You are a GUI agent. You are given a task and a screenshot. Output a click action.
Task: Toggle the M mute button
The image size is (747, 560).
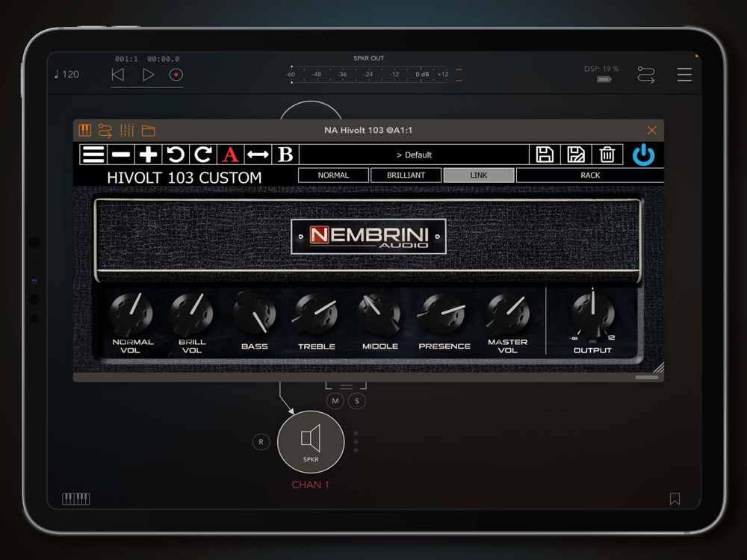point(335,401)
